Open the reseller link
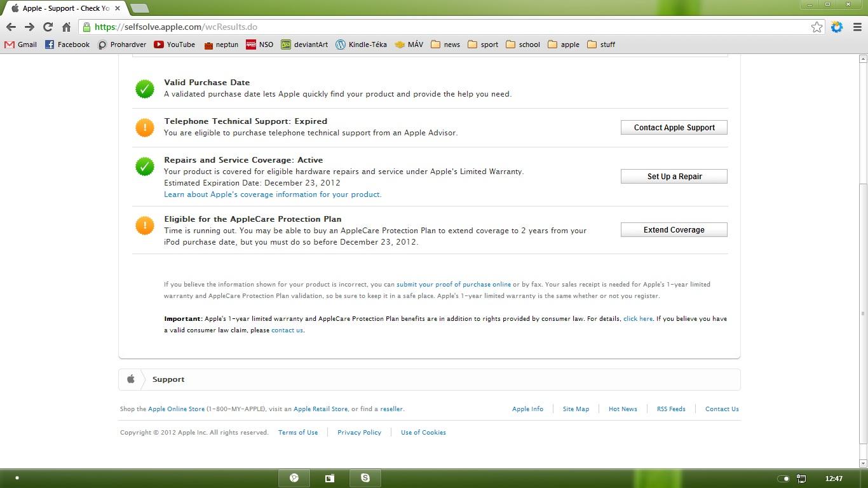The height and width of the screenshot is (488, 868). pos(391,409)
